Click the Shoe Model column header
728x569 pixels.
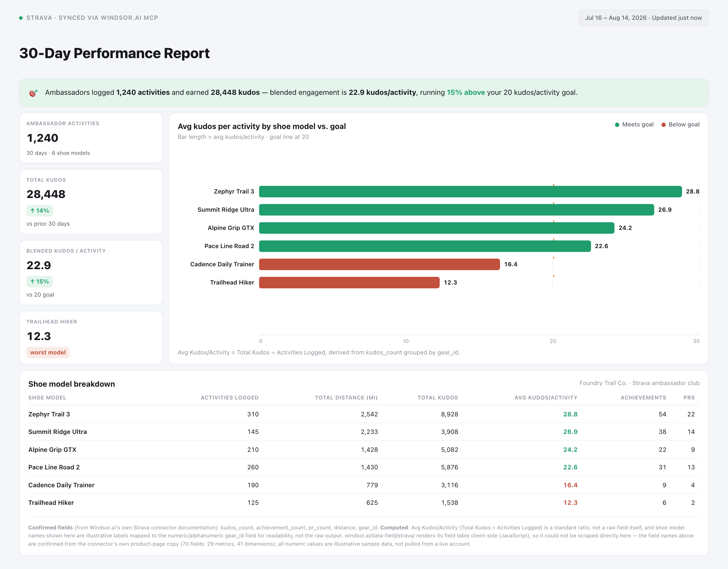47,398
